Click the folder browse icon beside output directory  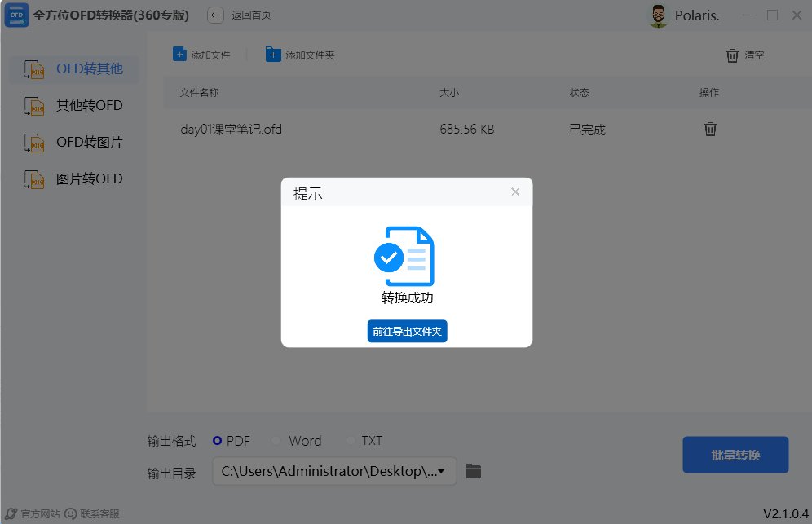pos(474,471)
